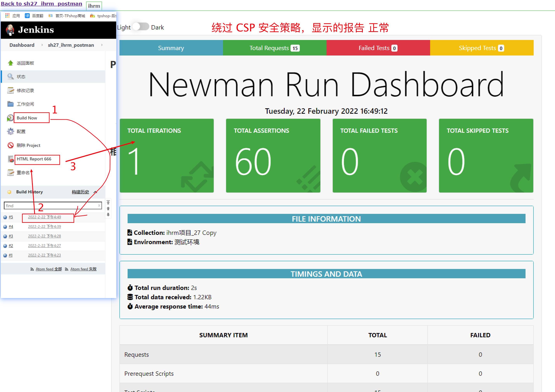Click the magnifier status icon in sidebar
The image size is (555, 392).
(10, 77)
